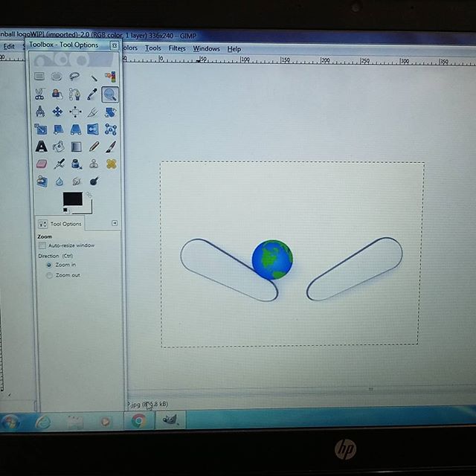
Task: Click the Windows Start button
Action: [10, 422]
